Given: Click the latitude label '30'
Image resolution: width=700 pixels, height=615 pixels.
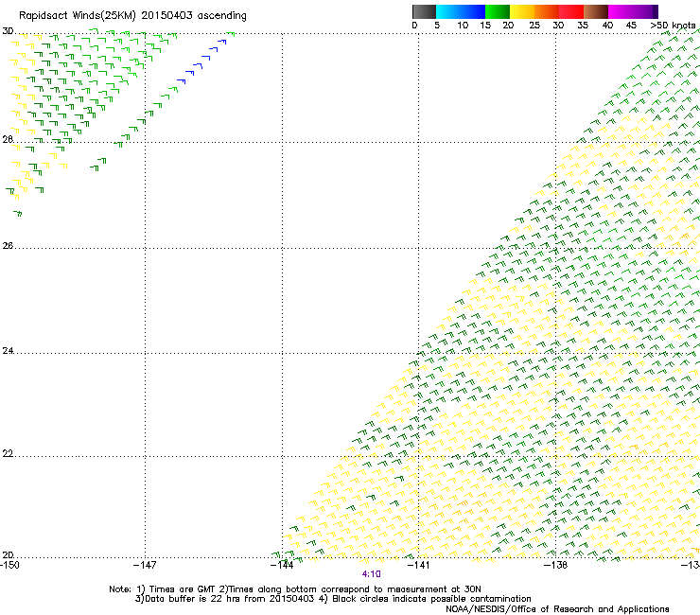Looking at the screenshot, I should coord(8,31).
